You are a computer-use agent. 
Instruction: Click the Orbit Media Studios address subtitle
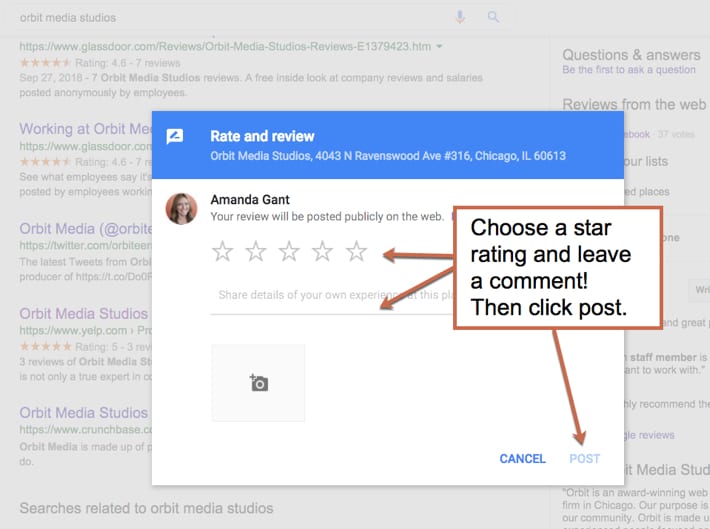coord(388,156)
